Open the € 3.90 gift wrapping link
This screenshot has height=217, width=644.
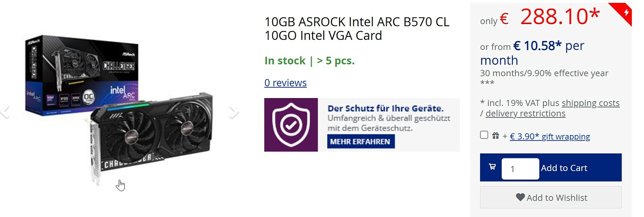tap(550, 137)
